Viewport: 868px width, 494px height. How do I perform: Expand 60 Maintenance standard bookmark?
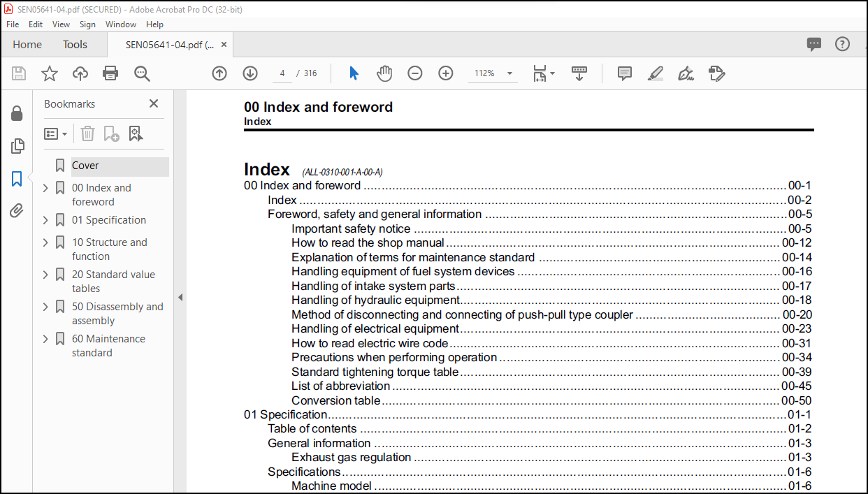[x=45, y=339]
